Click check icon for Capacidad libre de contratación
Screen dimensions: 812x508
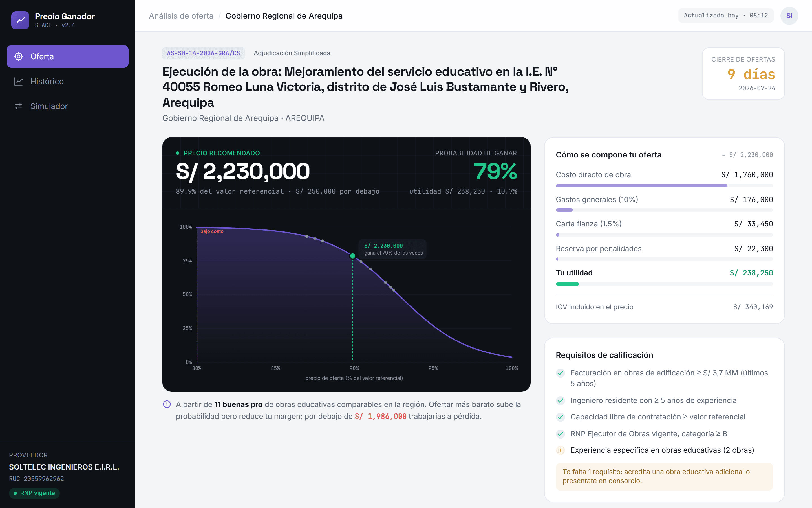pos(560,417)
